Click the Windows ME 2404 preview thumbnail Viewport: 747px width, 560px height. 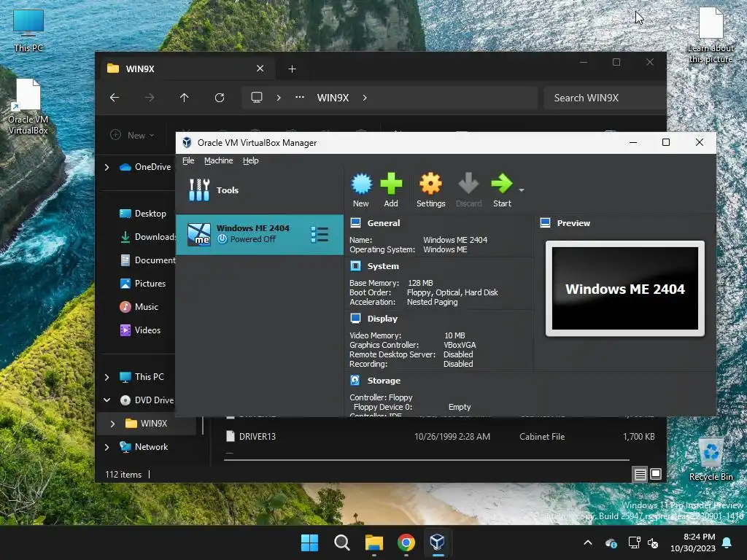(625, 288)
